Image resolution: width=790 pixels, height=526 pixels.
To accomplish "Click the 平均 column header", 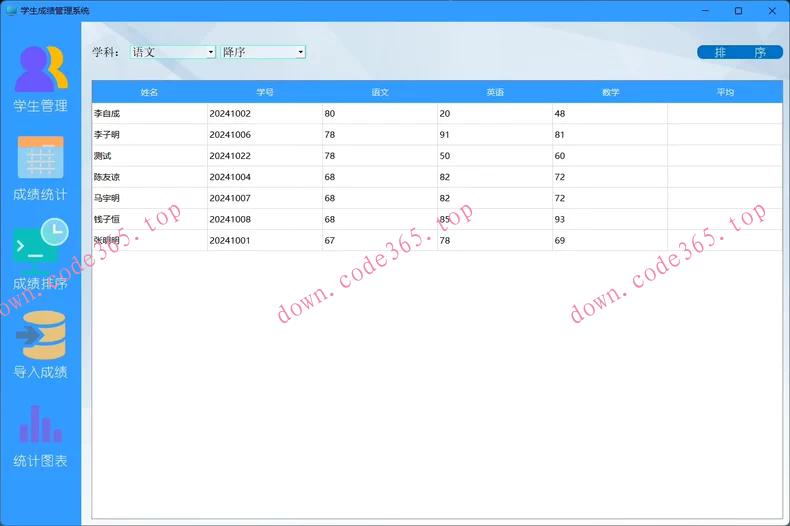I will (725, 92).
